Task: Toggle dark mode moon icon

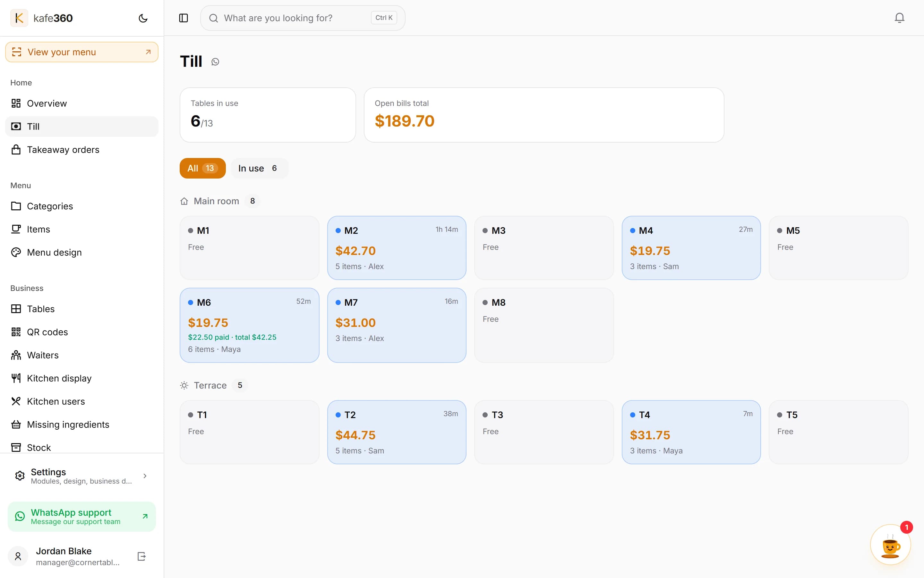Action: 143,18
